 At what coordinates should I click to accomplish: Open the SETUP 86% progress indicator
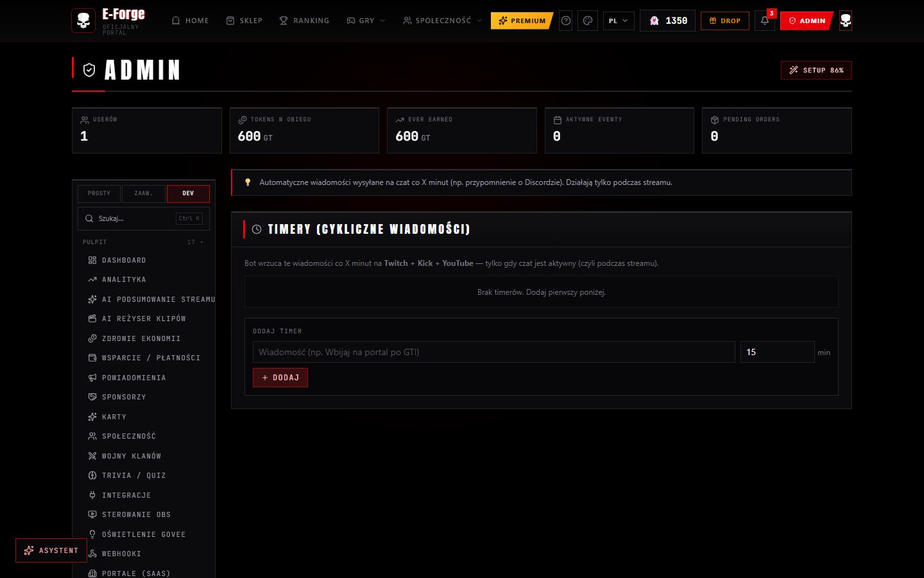tap(816, 70)
